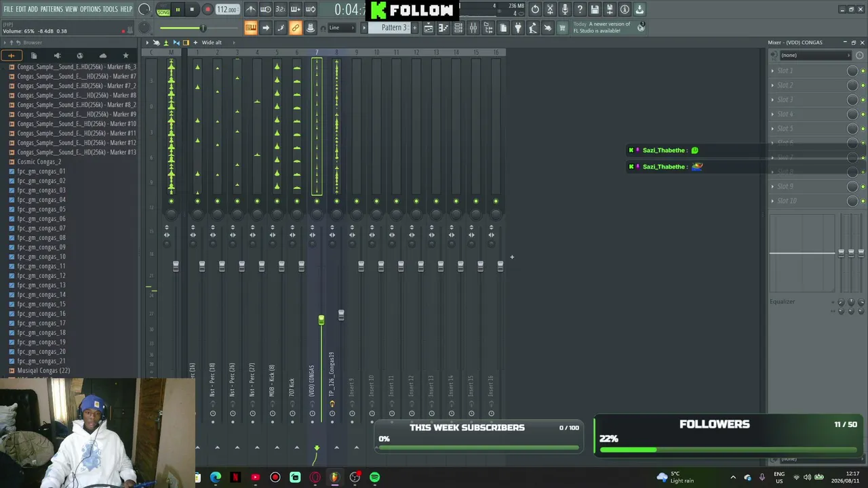Viewport: 868px width, 488px height.
Task: Open the OPTIONS menu
Action: coord(90,9)
